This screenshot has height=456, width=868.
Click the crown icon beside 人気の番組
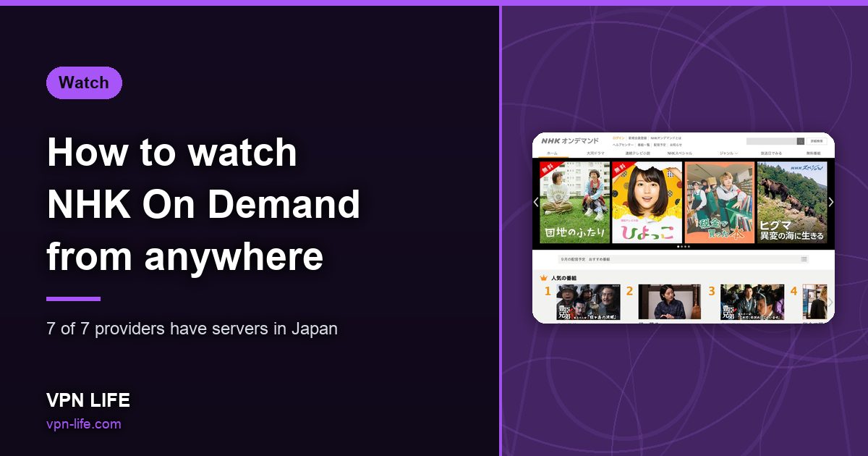pos(544,278)
